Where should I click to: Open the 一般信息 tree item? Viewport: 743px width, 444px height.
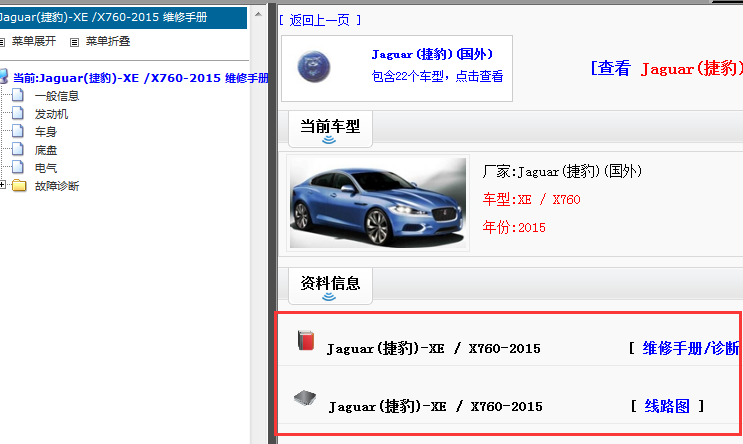(57, 96)
